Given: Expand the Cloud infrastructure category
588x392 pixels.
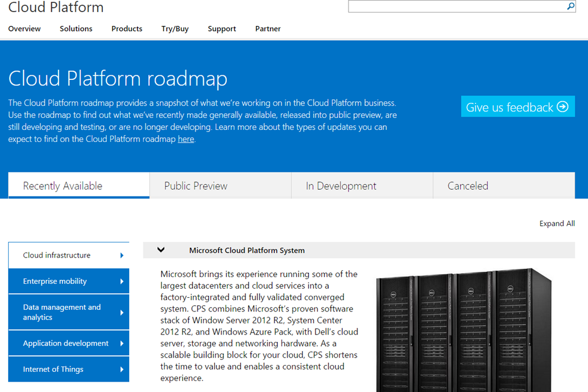Looking at the screenshot, I should coord(56,255).
